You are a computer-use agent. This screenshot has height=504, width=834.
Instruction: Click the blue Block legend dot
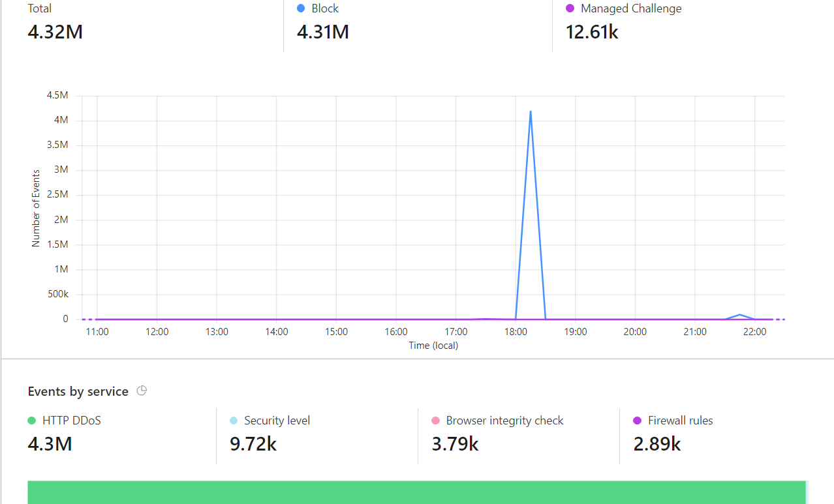point(301,8)
